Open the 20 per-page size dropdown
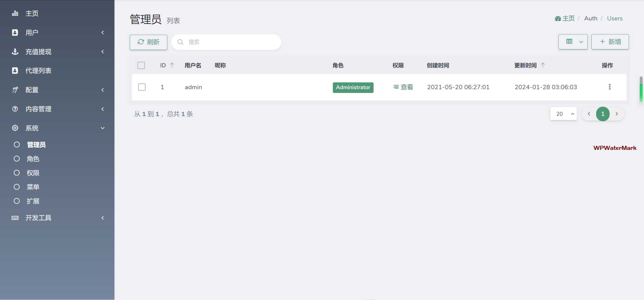 click(563, 114)
